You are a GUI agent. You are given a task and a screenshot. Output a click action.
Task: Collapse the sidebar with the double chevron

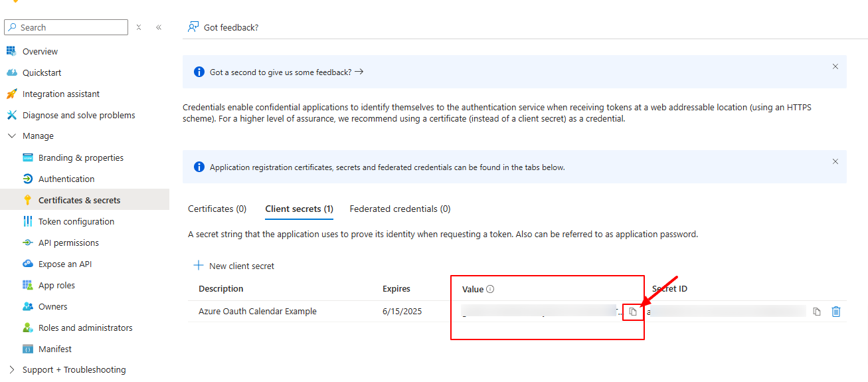tap(159, 27)
